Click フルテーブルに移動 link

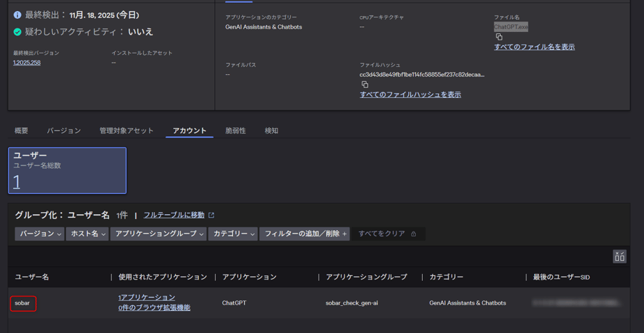[174, 215]
